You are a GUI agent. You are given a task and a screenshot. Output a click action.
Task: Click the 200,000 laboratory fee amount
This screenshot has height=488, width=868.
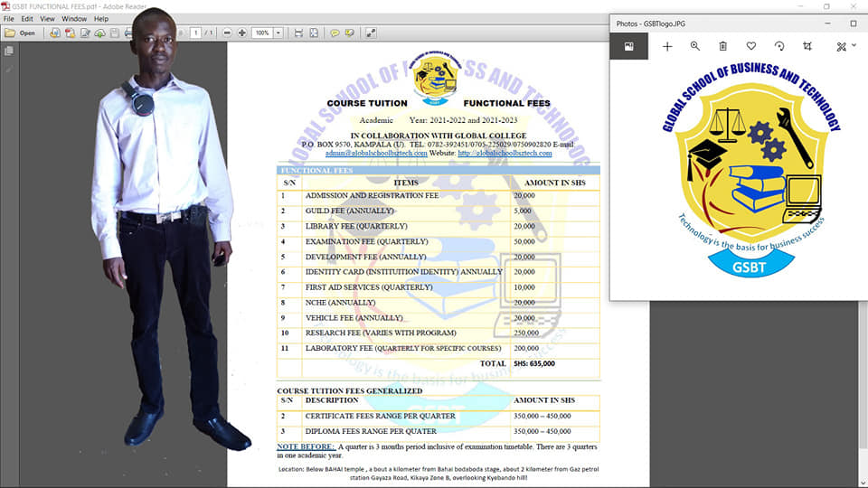[526, 349]
